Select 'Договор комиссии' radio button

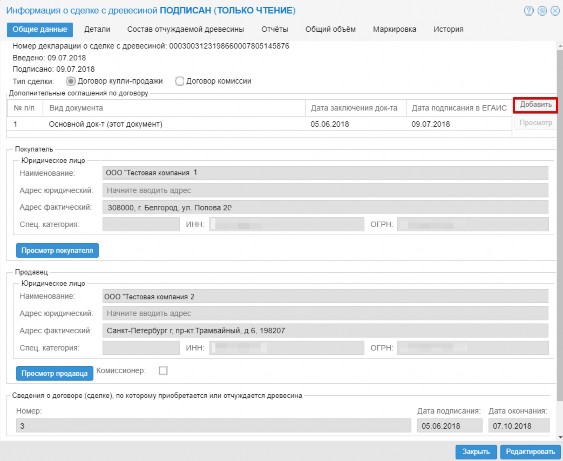pos(179,82)
